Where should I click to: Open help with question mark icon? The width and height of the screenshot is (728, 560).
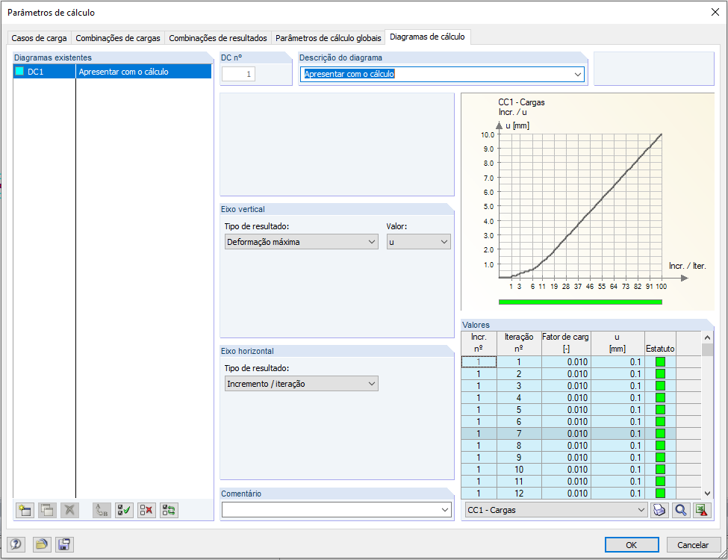point(16,544)
